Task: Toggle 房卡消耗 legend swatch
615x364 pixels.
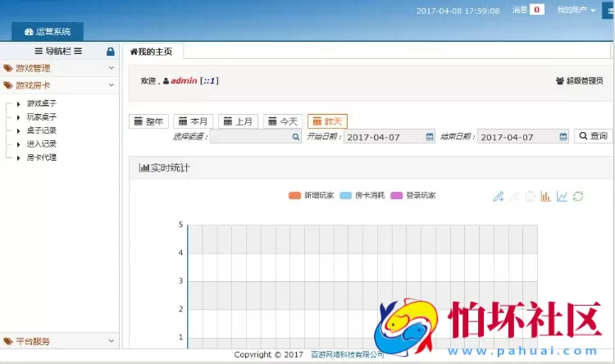Action: [x=345, y=195]
